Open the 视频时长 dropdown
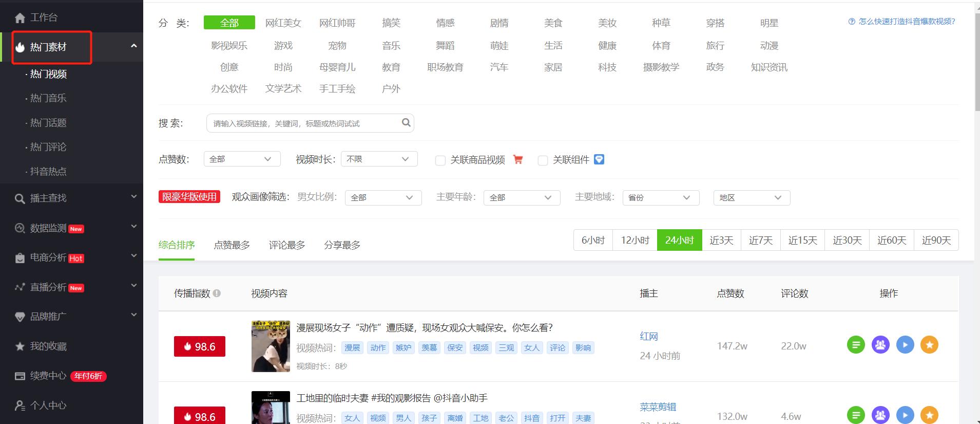The height and width of the screenshot is (424, 980). [x=379, y=159]
